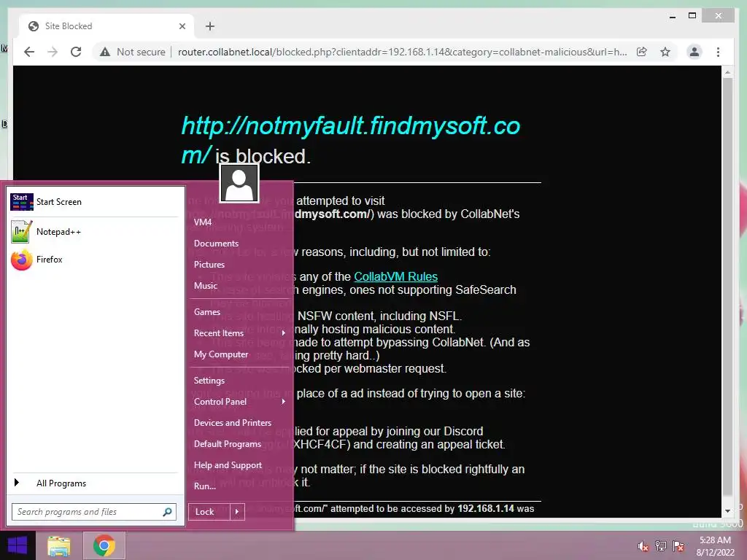
Task: Switch to Chrome on the taskbar
Action: coord(104,545)
